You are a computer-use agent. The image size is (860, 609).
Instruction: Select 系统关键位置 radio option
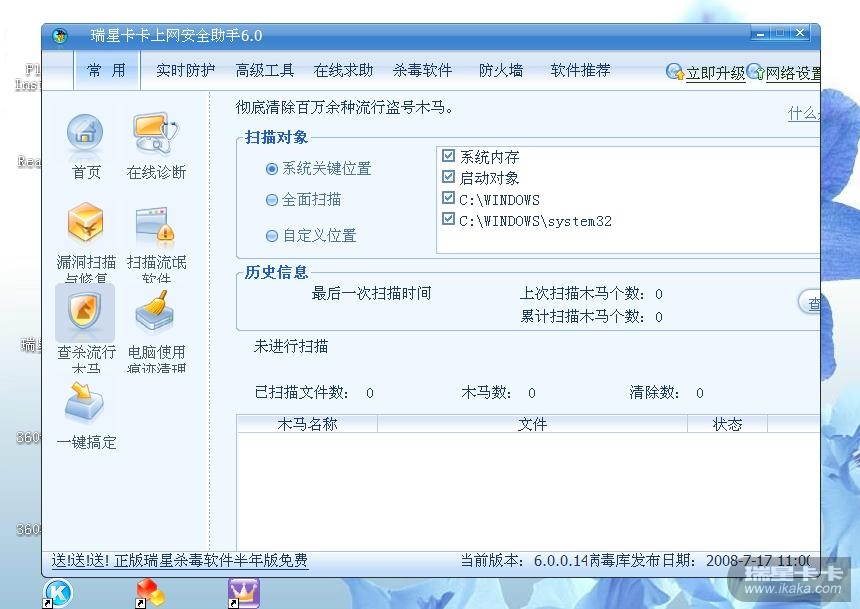pos(271,168)
